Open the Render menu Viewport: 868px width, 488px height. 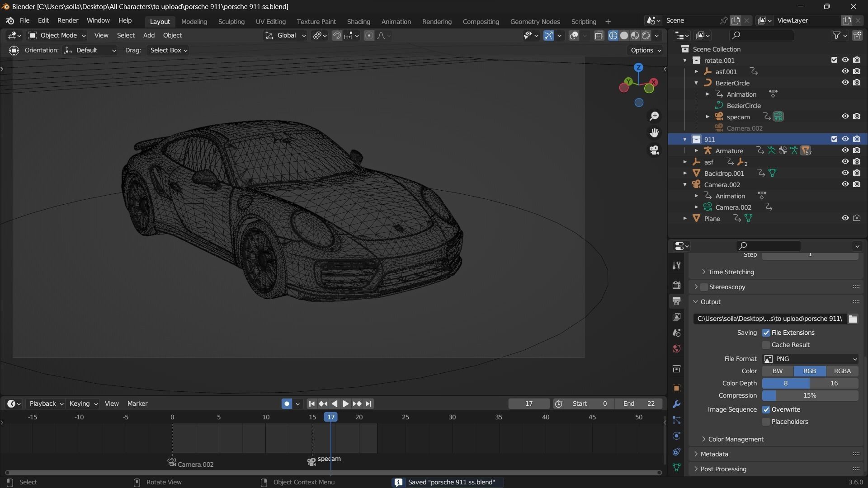(x=68, y=21)
